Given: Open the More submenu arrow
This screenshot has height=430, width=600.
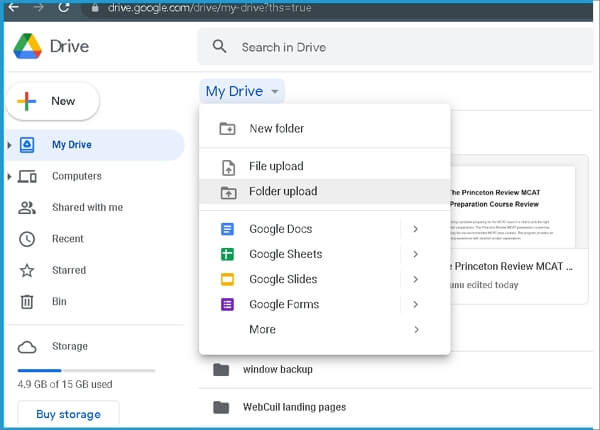Looking at the screenshot, I should 415,329.
